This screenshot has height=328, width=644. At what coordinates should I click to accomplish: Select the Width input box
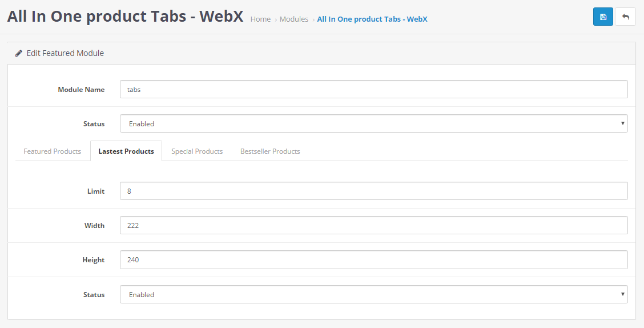374,225
